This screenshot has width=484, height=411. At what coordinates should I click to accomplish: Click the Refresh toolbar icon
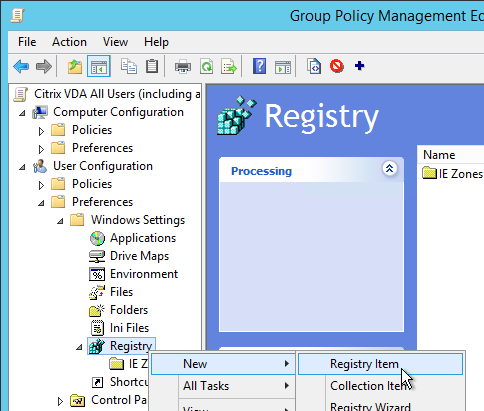tap(206, 66)
